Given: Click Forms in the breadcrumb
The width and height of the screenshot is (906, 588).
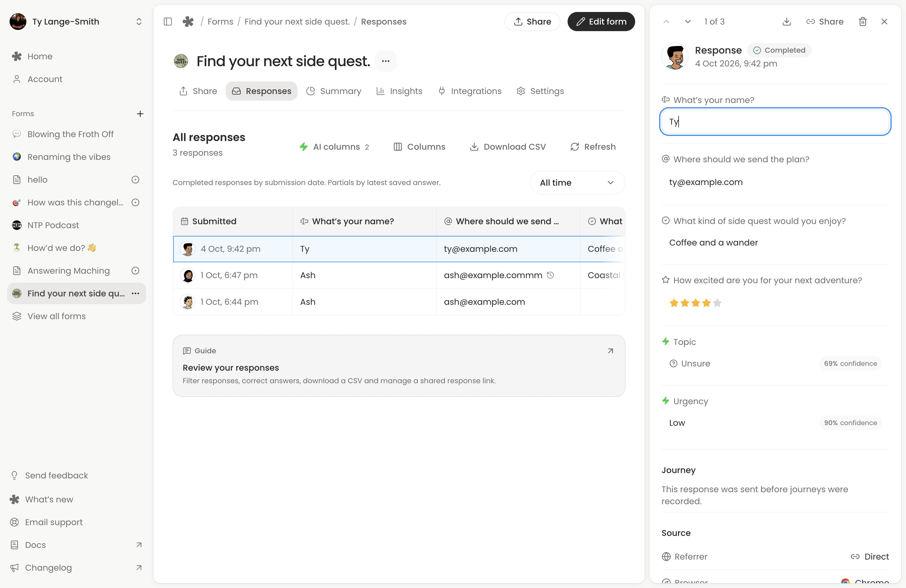Looking at the screenshot, I should 221,22.
